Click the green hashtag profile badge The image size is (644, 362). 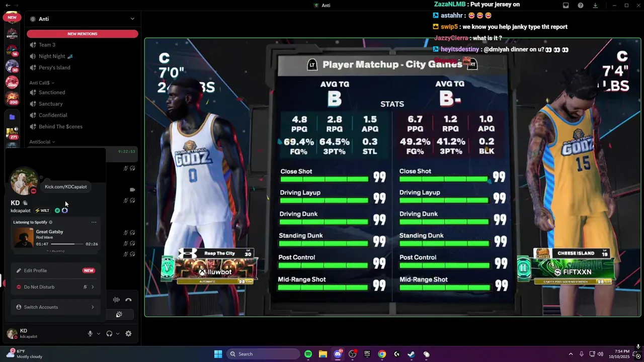pyautogui.click(x=57, y=211)
